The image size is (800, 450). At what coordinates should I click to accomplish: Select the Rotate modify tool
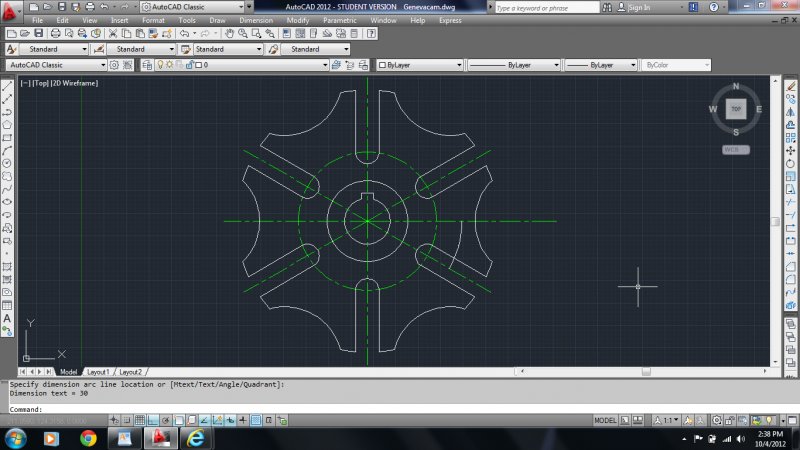pos(790,163)
